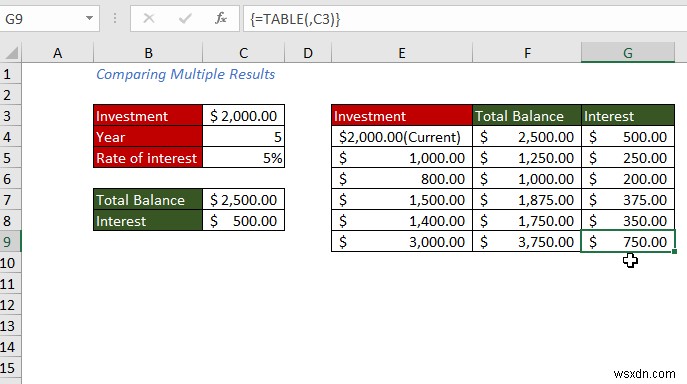This screenshot has width=687, height=384.
Task: Click investment cell showing 1,500.00
Action: (x=402, y=200)
